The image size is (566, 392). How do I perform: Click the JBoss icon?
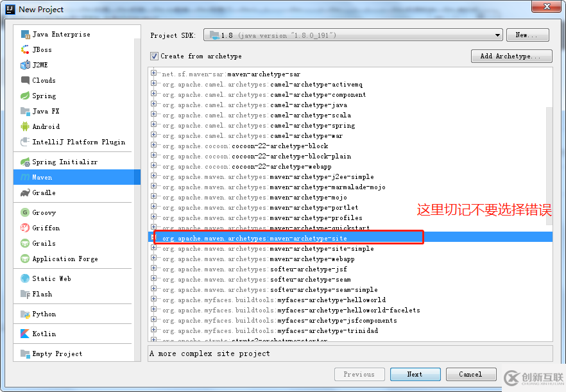pos(25,50)
